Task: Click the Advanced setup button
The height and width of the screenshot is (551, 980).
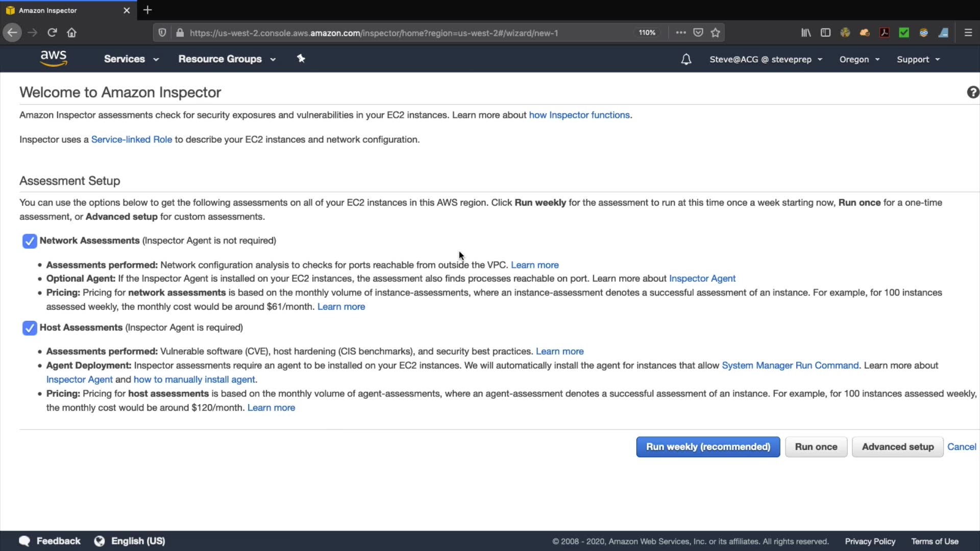Action: 897,447
